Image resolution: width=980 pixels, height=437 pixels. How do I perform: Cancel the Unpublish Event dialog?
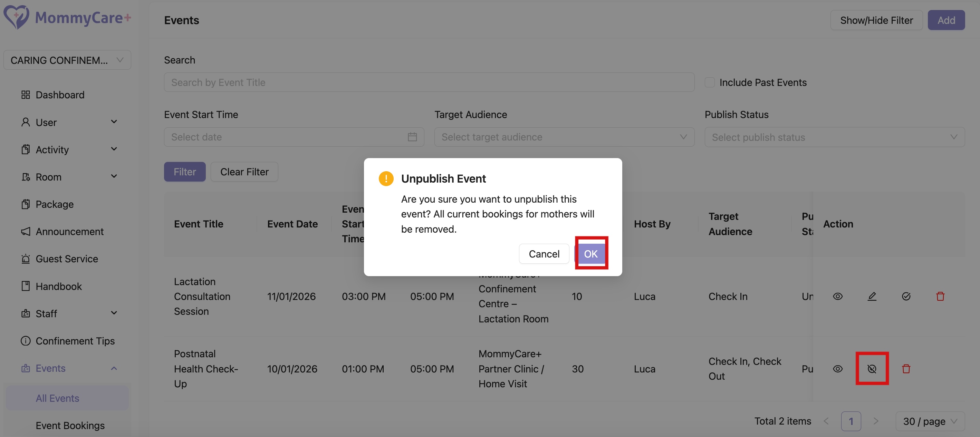point(543,254)
